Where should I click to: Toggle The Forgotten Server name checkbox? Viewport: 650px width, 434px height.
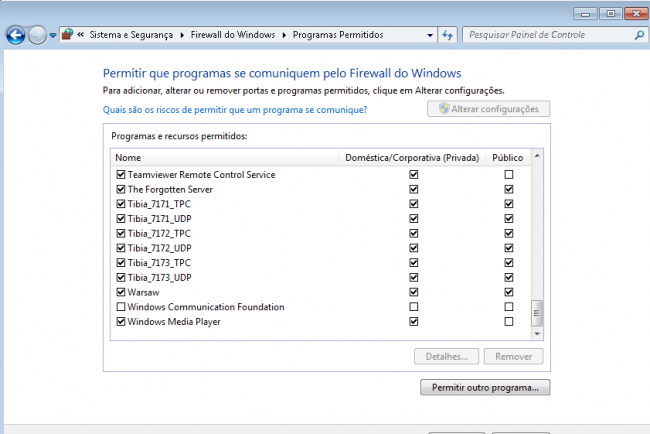click(121, 189)
